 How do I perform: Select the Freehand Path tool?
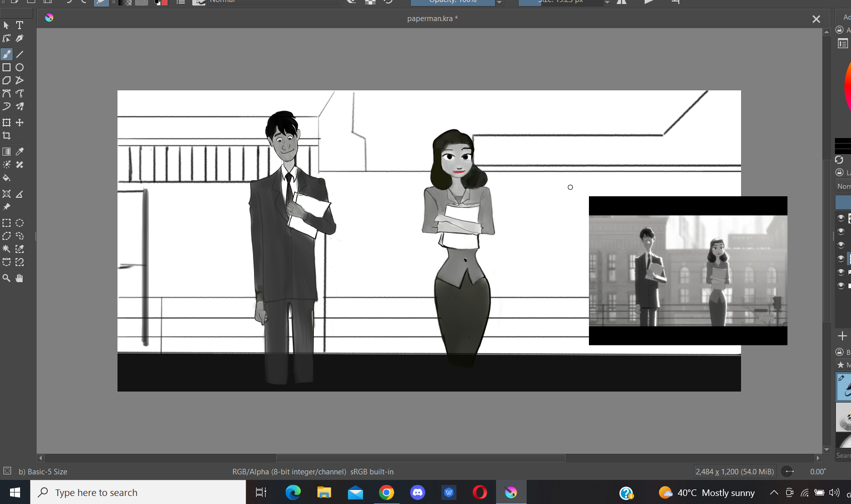20,93
